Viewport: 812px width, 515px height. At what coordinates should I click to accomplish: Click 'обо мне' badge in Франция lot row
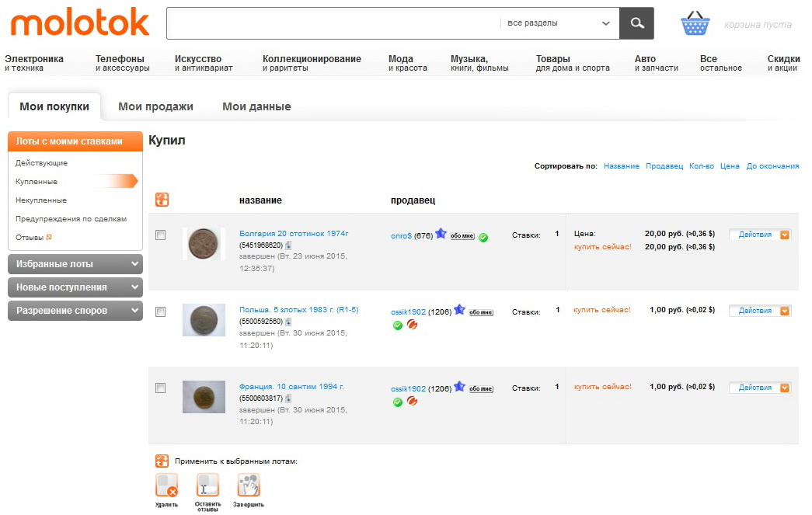[x=481, y=389]
